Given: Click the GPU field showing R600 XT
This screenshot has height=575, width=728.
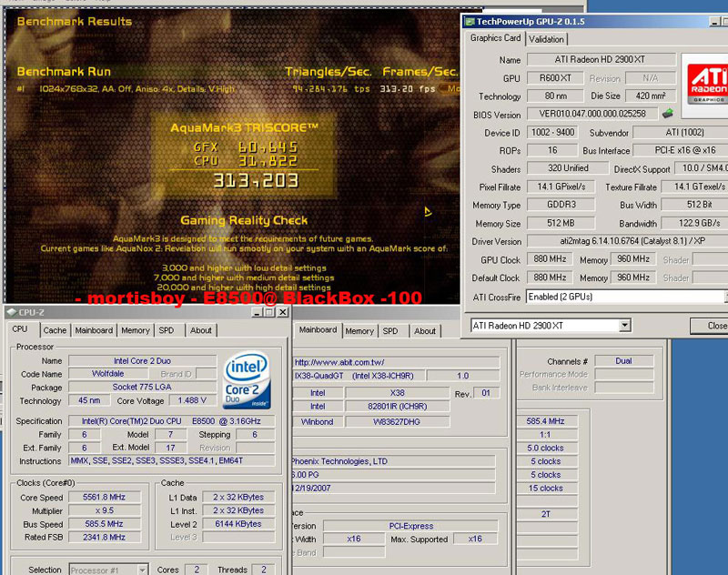Looking at the screenshot, I should click(555, 78).
